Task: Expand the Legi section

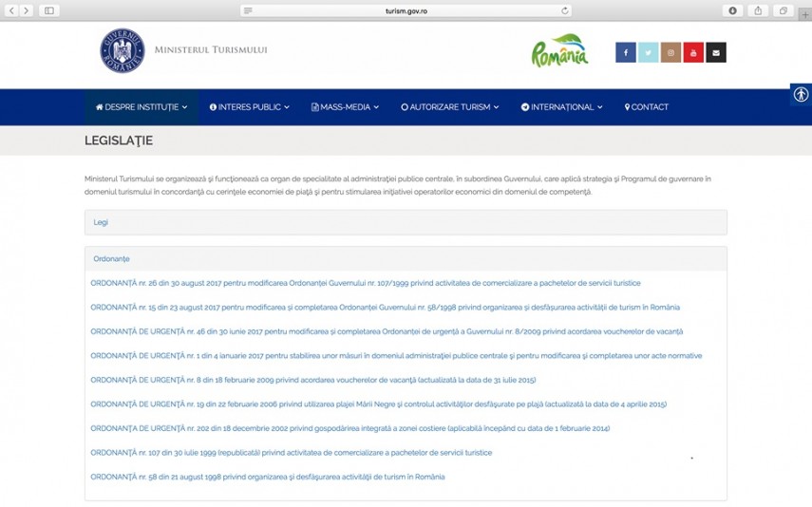Action: pos(101,222)
